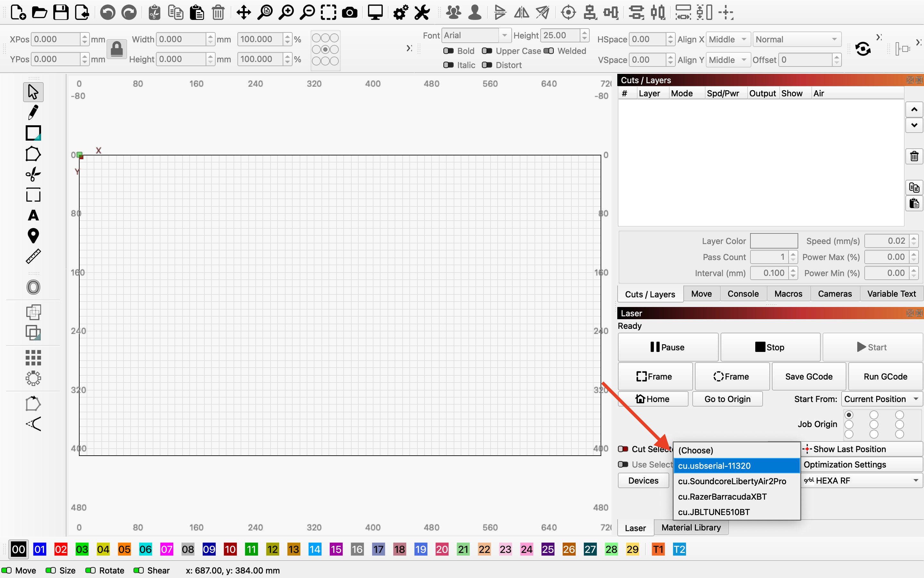The height and width of the screenshot is (578, 924).
Task: Open the HEXA RF device dropdown
Action: [x=861, y=480]
